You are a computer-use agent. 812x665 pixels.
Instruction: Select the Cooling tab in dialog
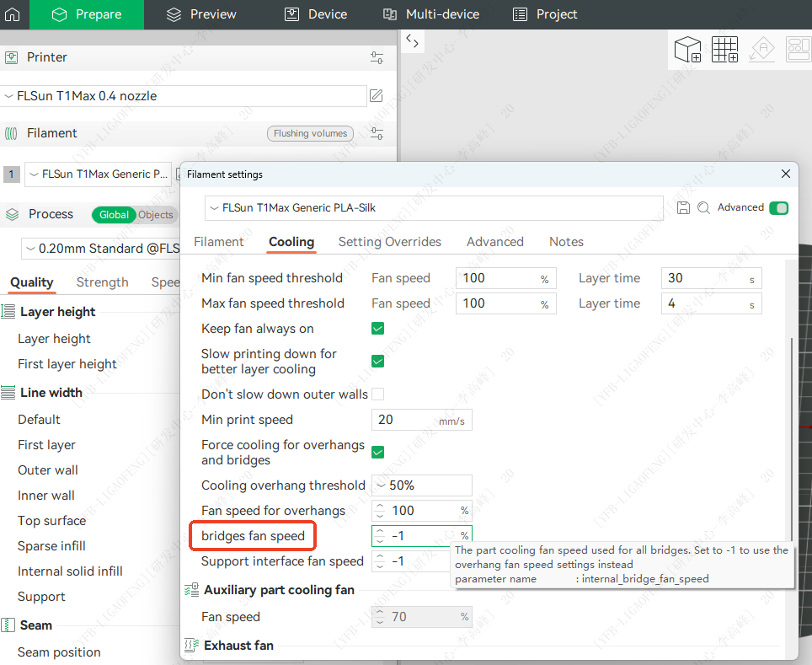[x=291, y=242]
